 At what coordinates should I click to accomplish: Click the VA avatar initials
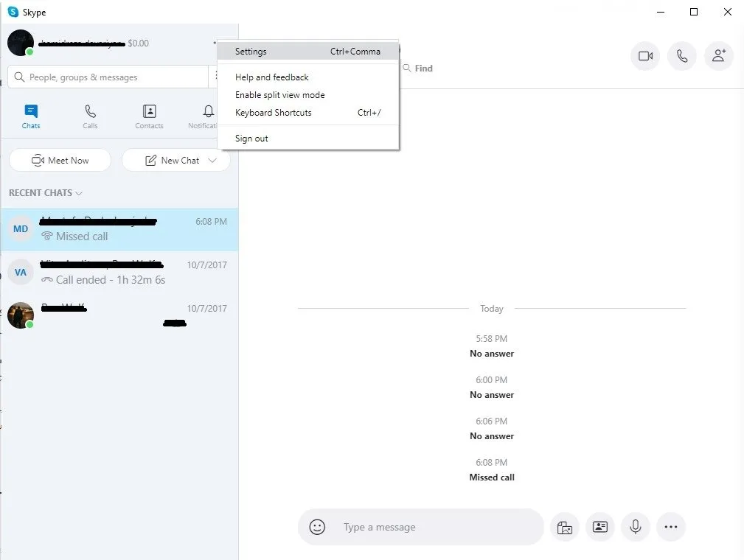(x=21, y=273)
